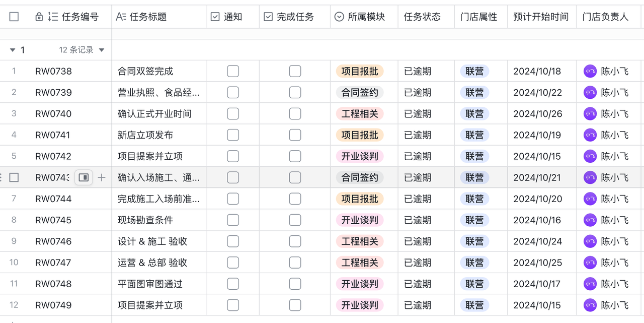644x323 pixels.
Task: Click the plus icon on row RW0743
Action: (102, 177)
